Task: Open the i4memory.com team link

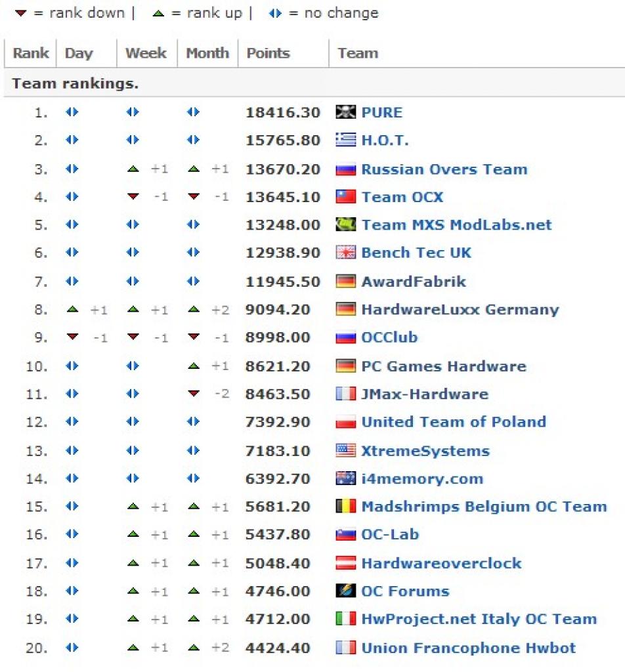Action: tap(422, 478)
